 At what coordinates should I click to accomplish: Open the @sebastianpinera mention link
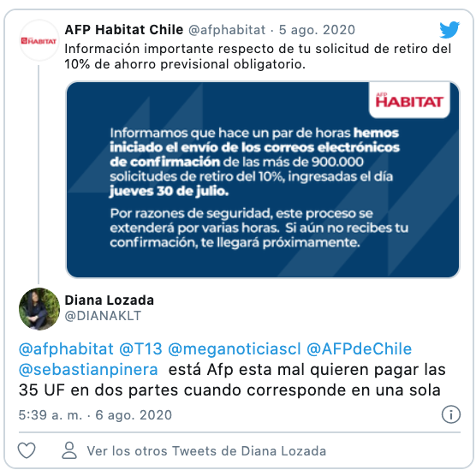(x=88, y=370)
